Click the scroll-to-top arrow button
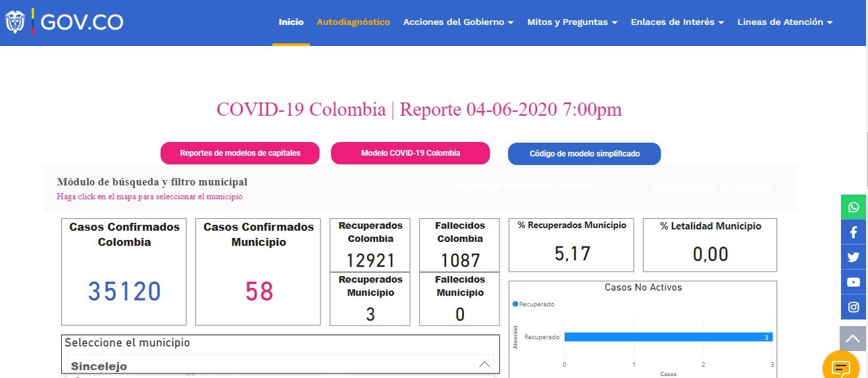 click(853, 339)
